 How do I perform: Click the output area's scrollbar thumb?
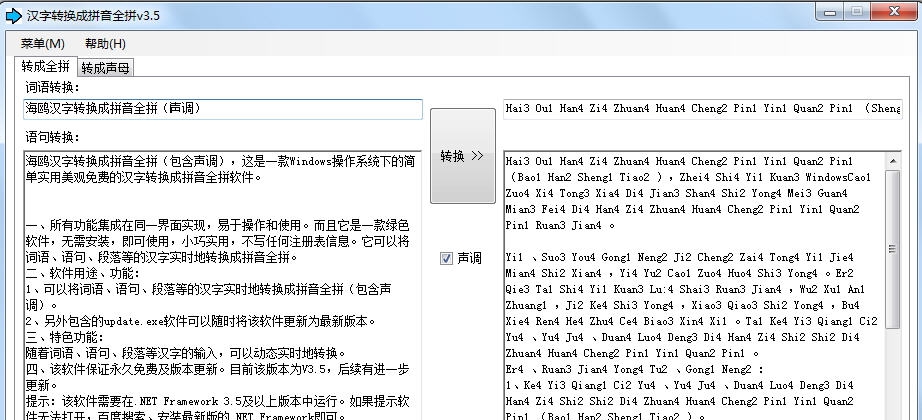point(893,249)
